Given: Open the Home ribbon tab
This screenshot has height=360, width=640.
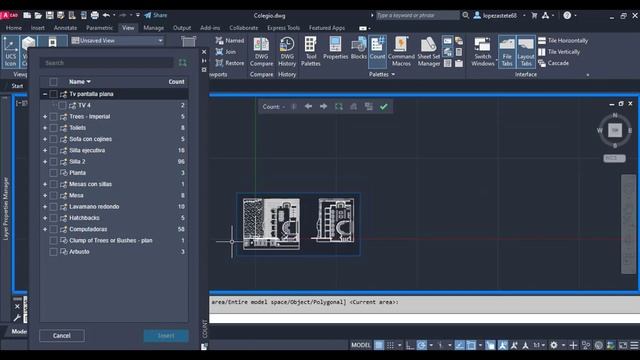Looking at the screenshot, I should coord(14,28).
